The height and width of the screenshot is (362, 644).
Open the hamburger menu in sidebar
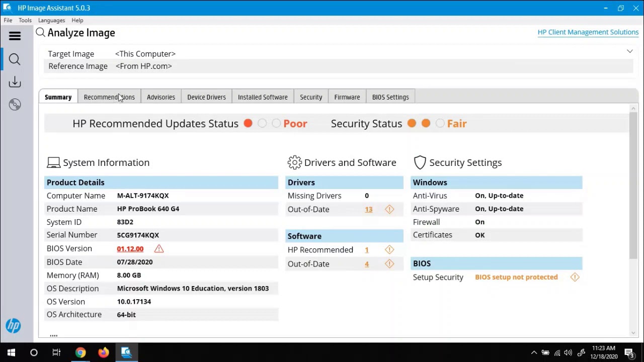pos(15,36)
